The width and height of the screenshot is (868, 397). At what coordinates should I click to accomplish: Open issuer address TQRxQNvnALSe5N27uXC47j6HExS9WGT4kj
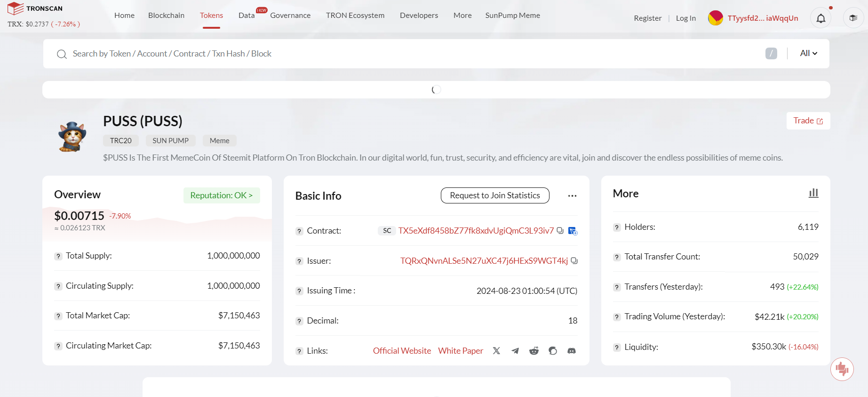point(484,260)
